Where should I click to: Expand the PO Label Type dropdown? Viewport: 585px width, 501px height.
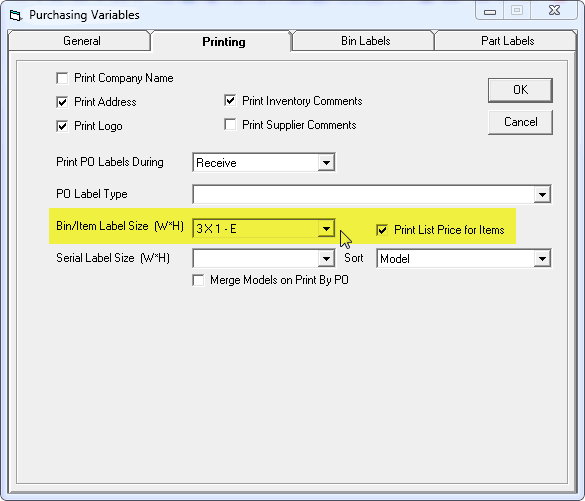click(542, 194)
